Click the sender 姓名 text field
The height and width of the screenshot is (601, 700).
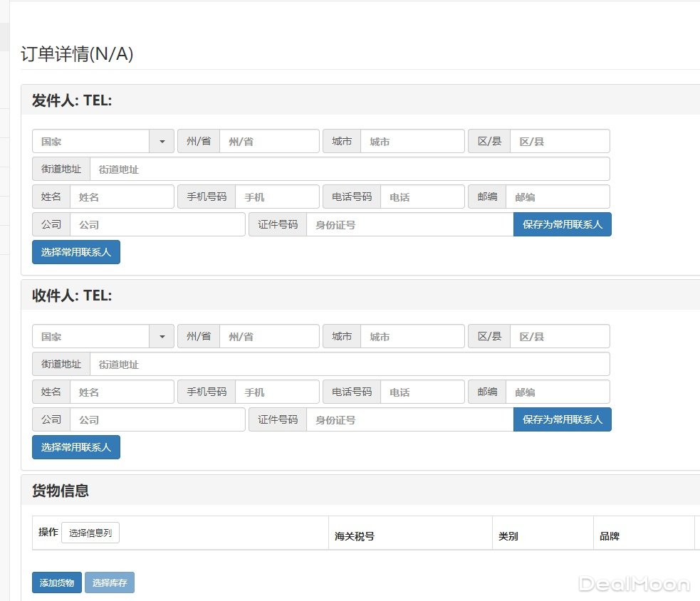(121, 197)
